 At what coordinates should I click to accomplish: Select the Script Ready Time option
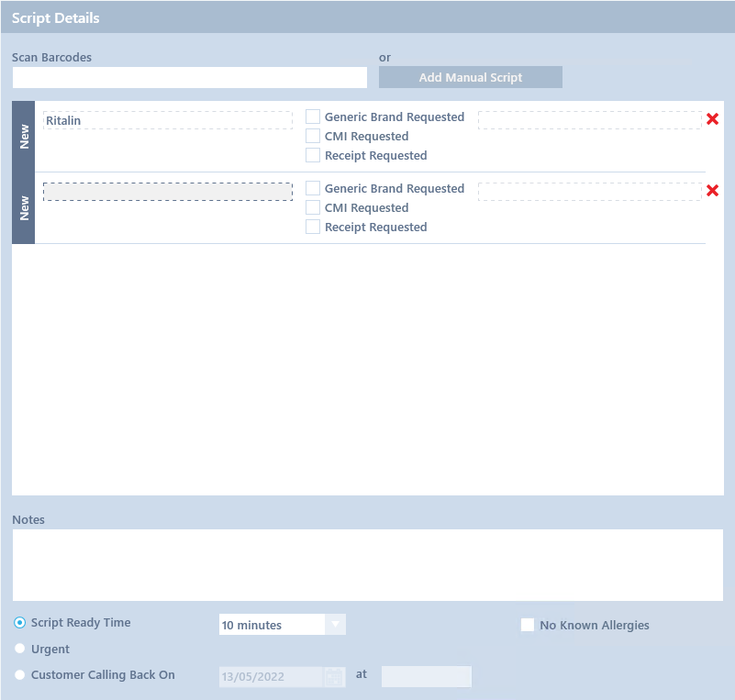(x=20, y=623)
